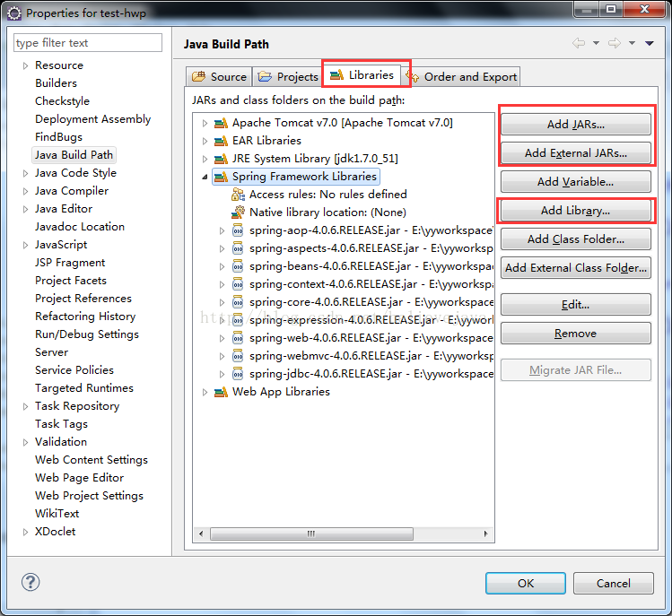Click the spring-webmvc jar file icon
Viewport: 672px width, 616px height.
tap(238, 356)
